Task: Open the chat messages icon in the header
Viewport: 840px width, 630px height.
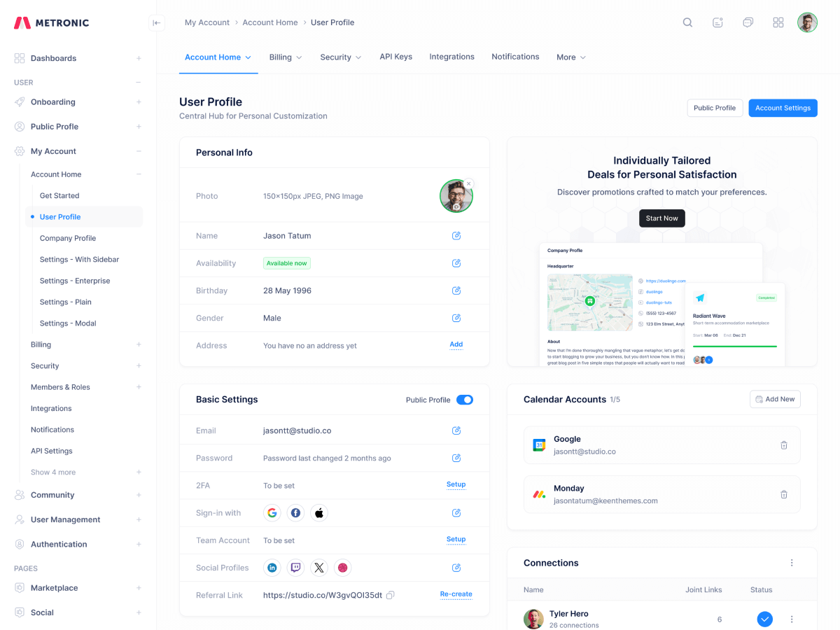Action: 748,22
